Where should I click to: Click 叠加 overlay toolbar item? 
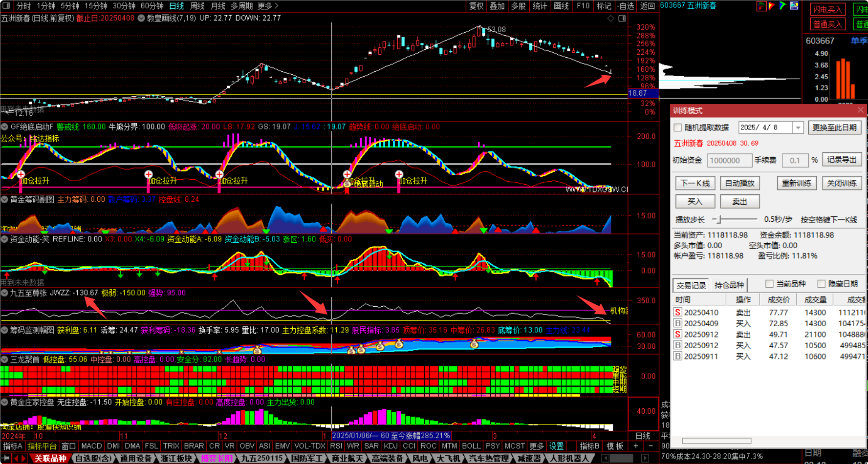[498, 6]
